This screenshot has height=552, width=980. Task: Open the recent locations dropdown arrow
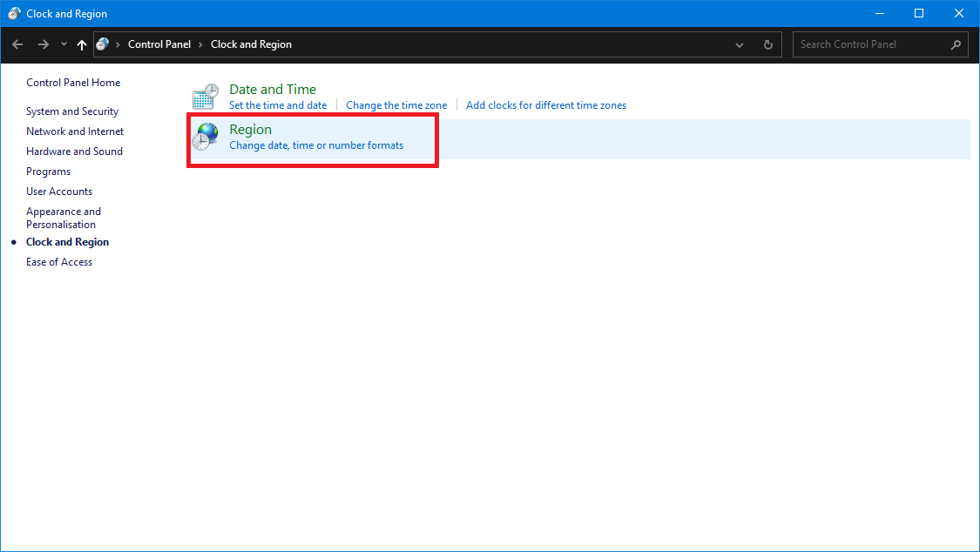click(x=64, y=44)
